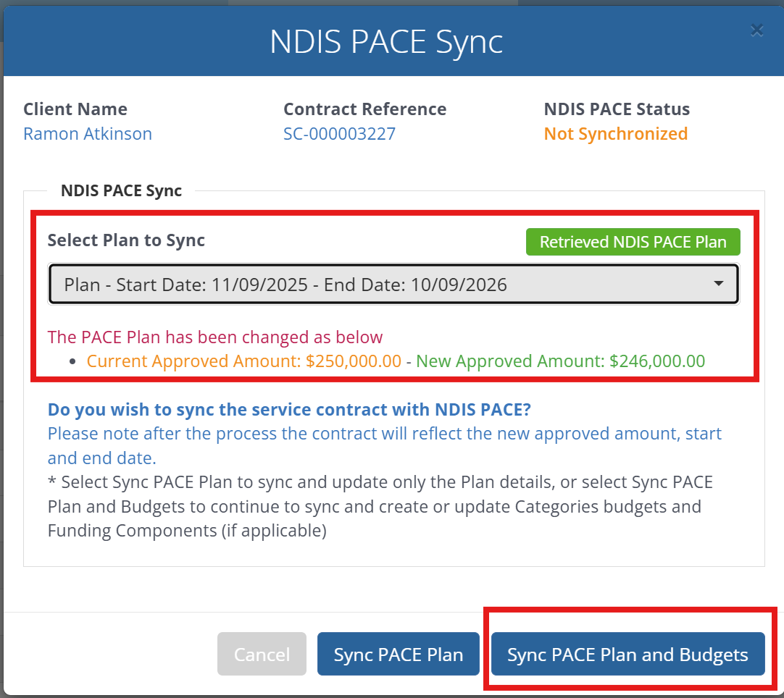Open contract reference SC-000003227
The height and width of the screenshot is (698, 784).
tap(339, 134)
